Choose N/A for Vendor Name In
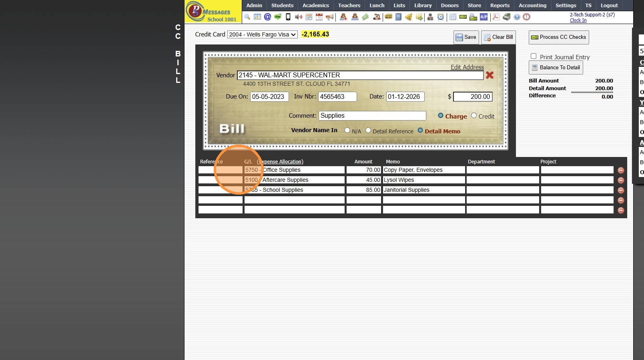This screenshot has width=644, height=360. pyautogui.click(x=347, y=130)
